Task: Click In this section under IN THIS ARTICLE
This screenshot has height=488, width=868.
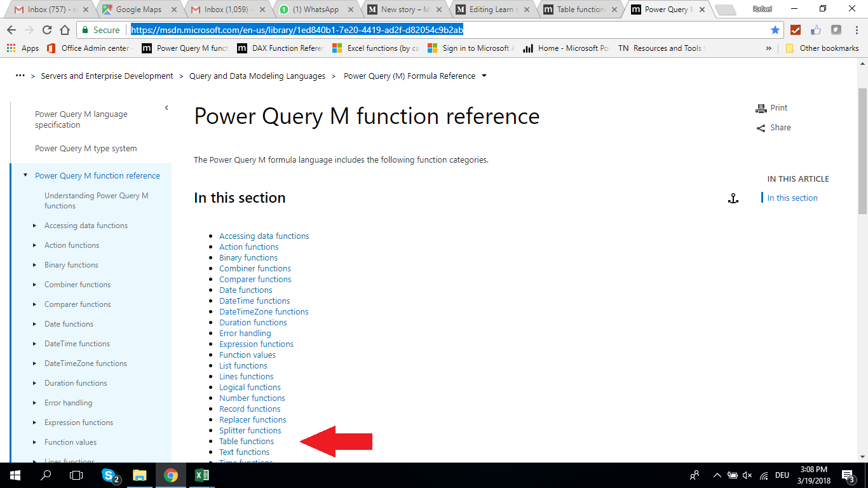Action: point(791,198)
